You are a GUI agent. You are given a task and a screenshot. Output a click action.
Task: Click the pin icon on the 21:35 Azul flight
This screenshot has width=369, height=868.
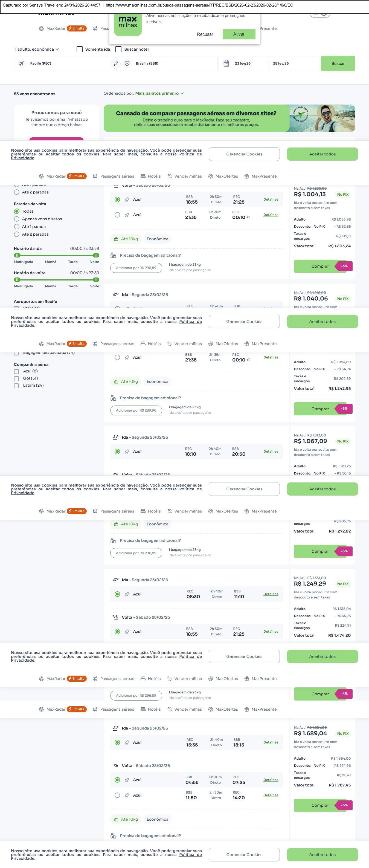point(127,215)
